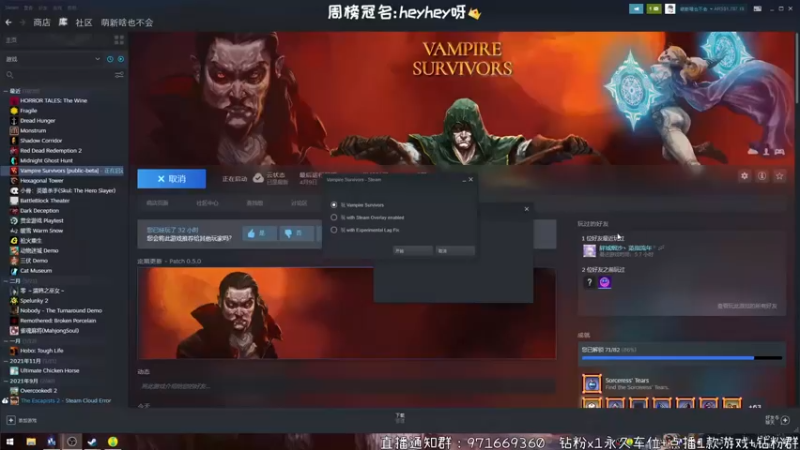Close the dialog behind launch options
This screenshot has height=450, width=800.
coord(527,209)
